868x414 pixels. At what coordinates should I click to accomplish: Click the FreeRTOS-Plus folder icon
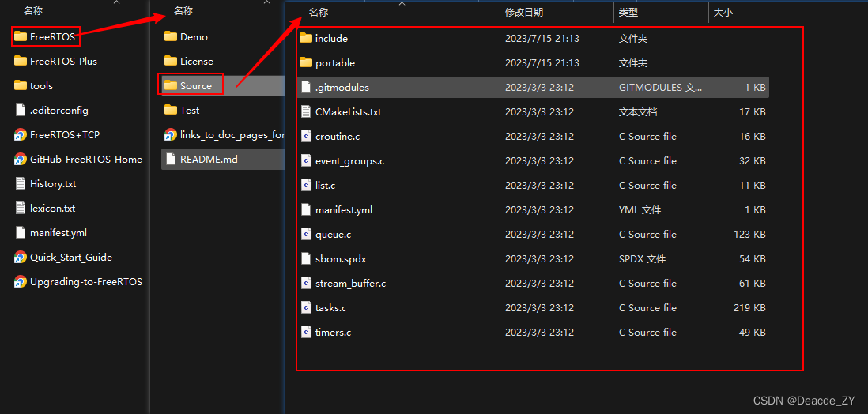click(21, 61)
